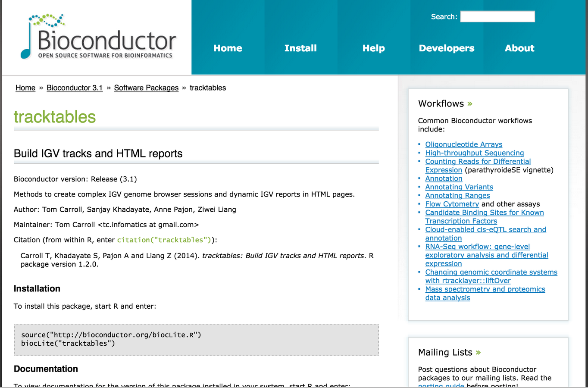Click the tracktables page title

[55, 117]
